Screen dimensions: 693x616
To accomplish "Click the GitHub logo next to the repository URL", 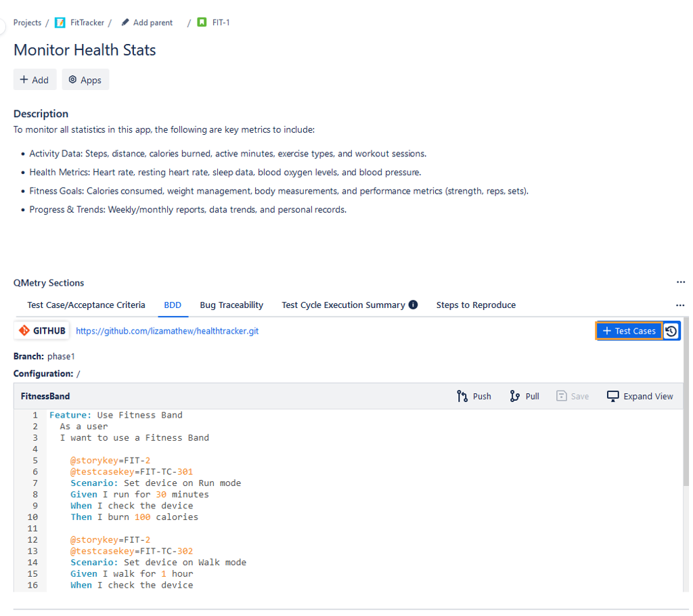I will click(25, 330).
